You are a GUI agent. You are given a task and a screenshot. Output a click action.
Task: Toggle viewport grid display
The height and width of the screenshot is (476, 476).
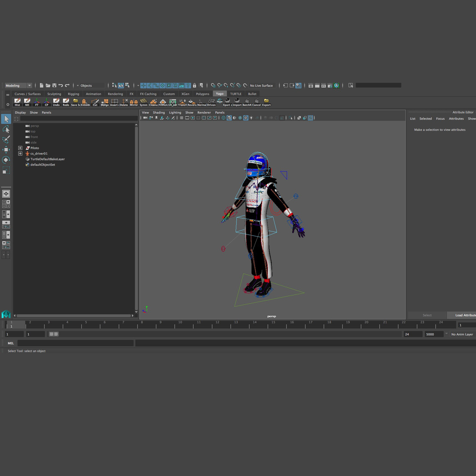click(182, 118)
